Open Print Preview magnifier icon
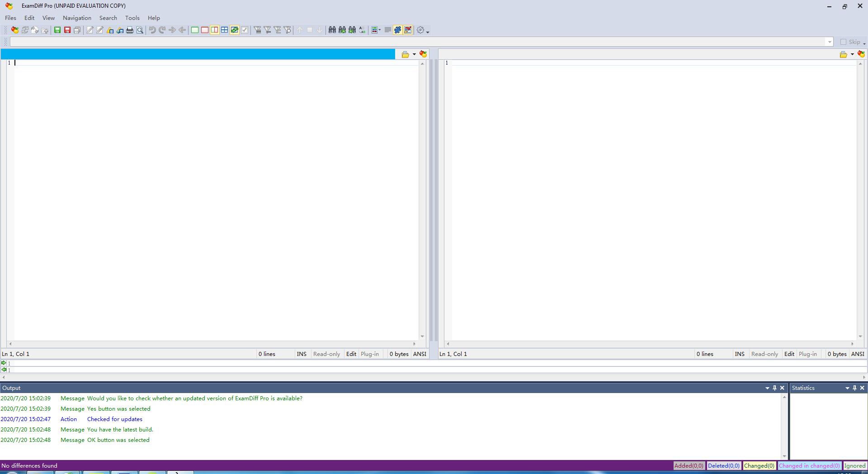Screen dimensions: 868x474 pyautogui.click(x=140, y=30)
